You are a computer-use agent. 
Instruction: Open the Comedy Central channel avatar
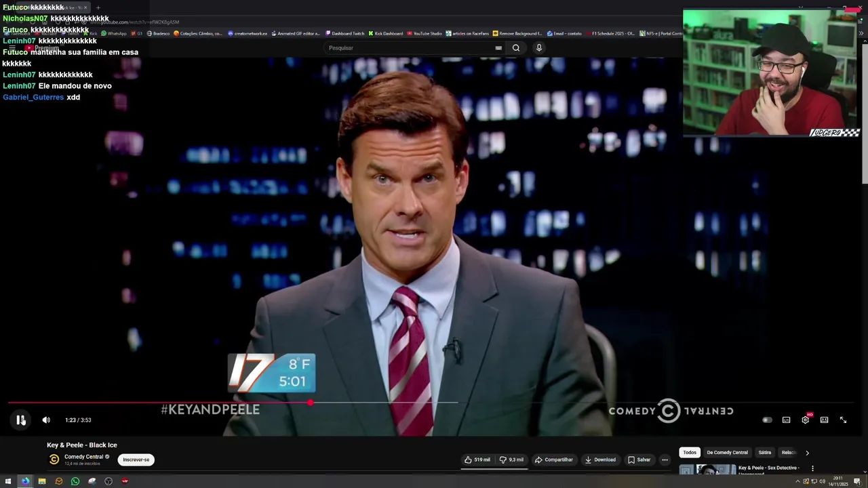tap(54, 460)
